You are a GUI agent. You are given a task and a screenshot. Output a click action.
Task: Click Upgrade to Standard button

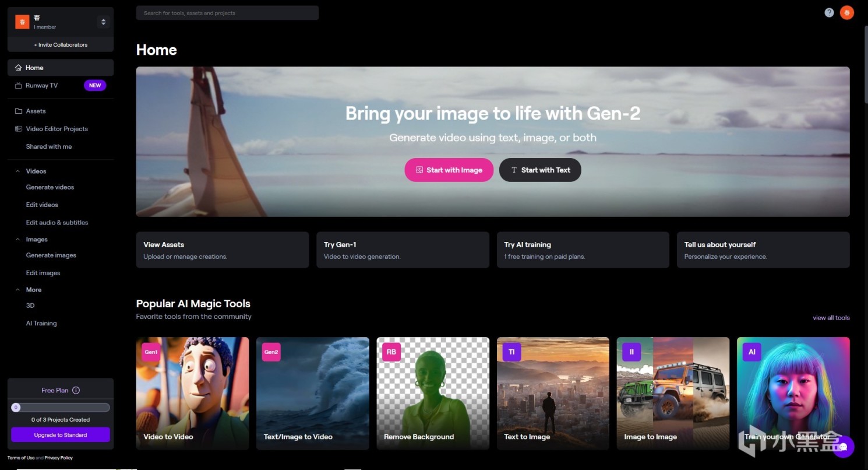[61, 435]
